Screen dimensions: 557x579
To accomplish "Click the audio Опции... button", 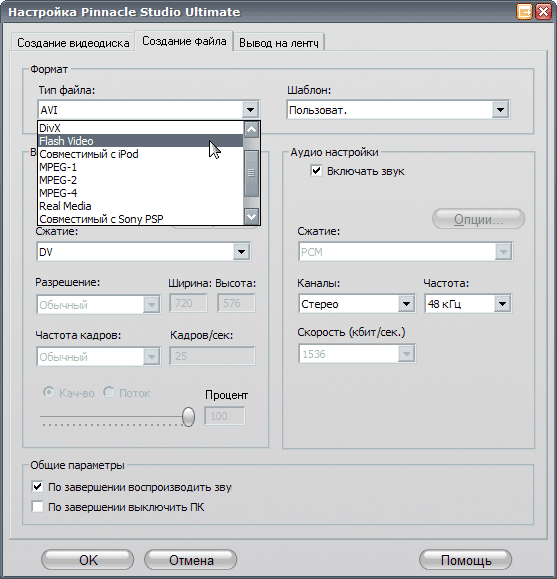I will (x=478, y=219).
